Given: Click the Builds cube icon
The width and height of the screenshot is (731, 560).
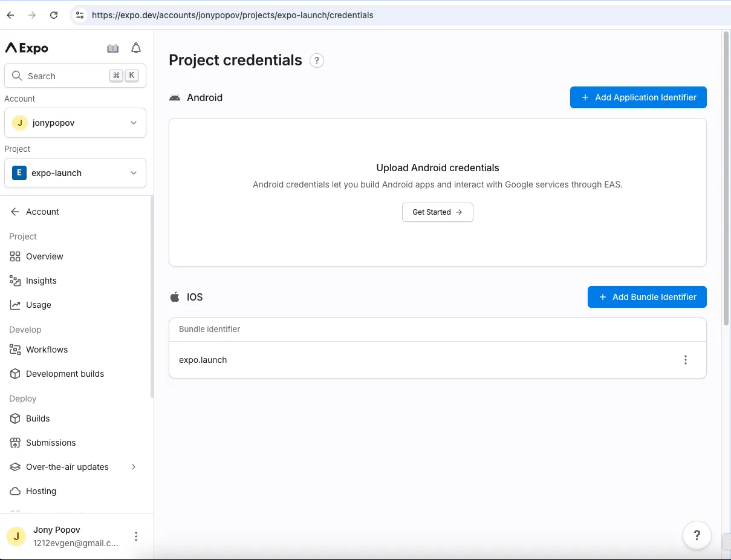Looking at the screenshot, I should point(15,418).
